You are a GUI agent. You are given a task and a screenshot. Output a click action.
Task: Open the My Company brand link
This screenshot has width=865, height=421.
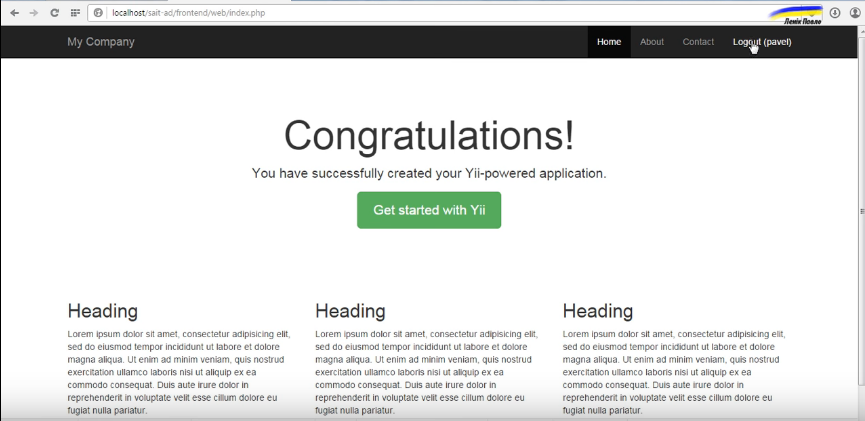point(101,42)
